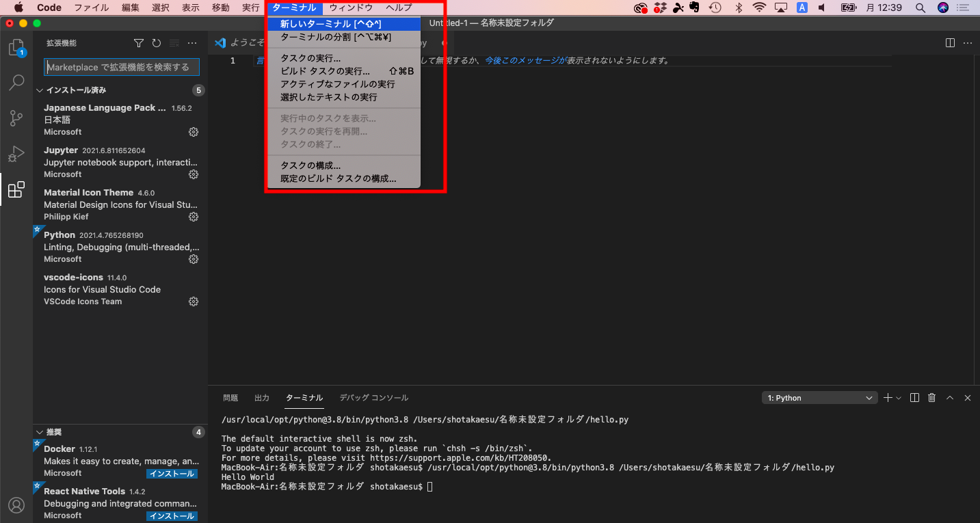Split the editor to the right
Screen dimensions: 980x523
(950, 42)
